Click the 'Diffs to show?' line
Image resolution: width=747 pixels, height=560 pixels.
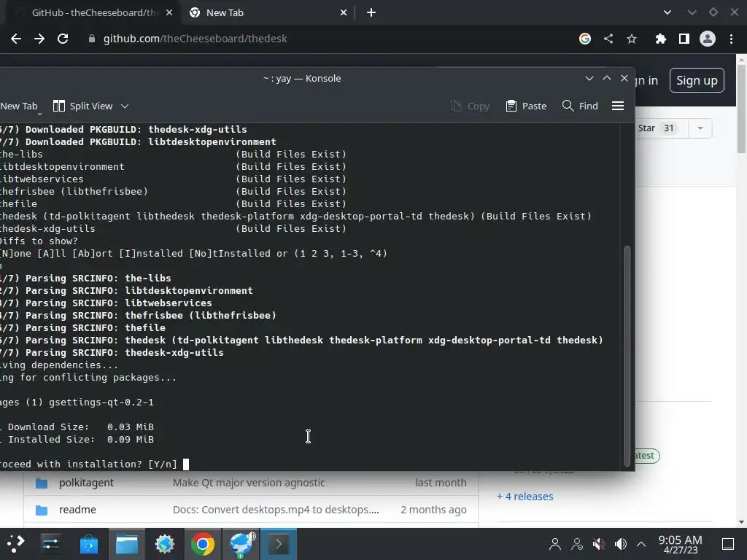tap(39, 241)
